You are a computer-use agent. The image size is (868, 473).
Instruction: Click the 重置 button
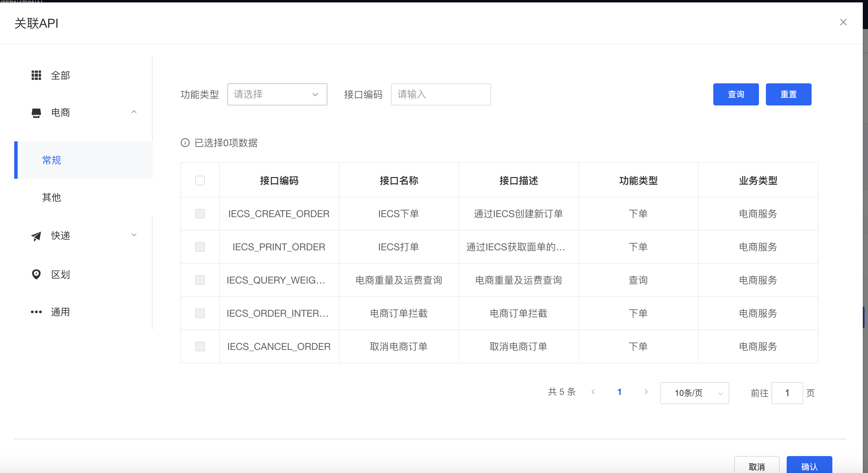(788, 94)
